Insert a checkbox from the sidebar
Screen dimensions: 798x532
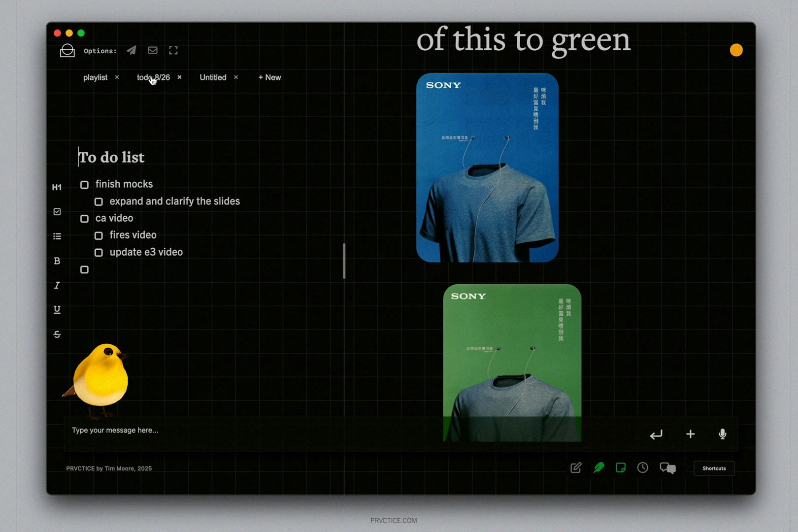coord(57,212)
